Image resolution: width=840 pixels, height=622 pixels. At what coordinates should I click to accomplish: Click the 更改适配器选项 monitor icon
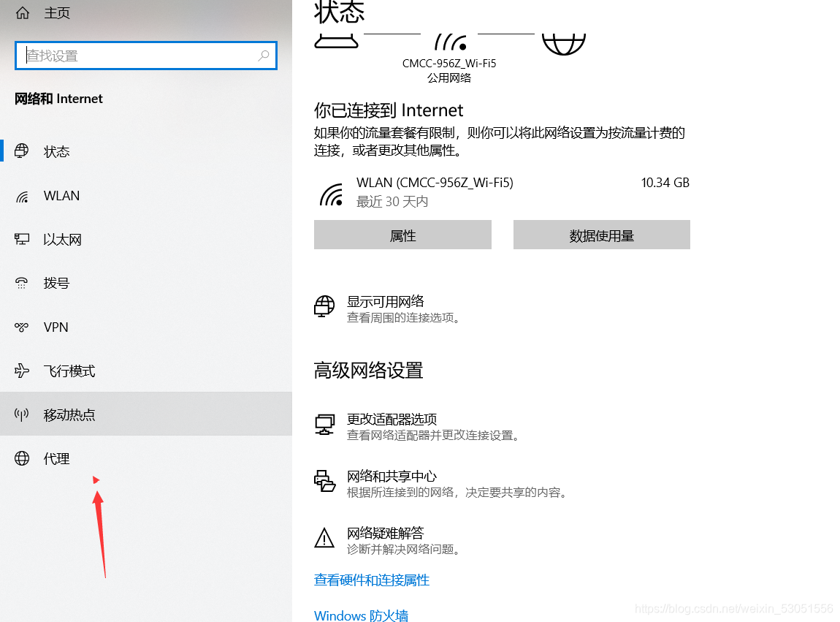(324, 424)
